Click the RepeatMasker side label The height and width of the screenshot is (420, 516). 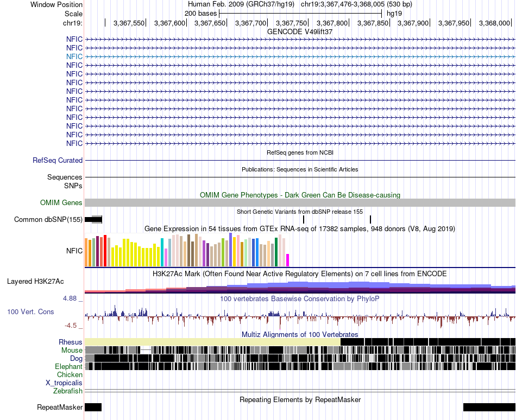click(60, 408)
